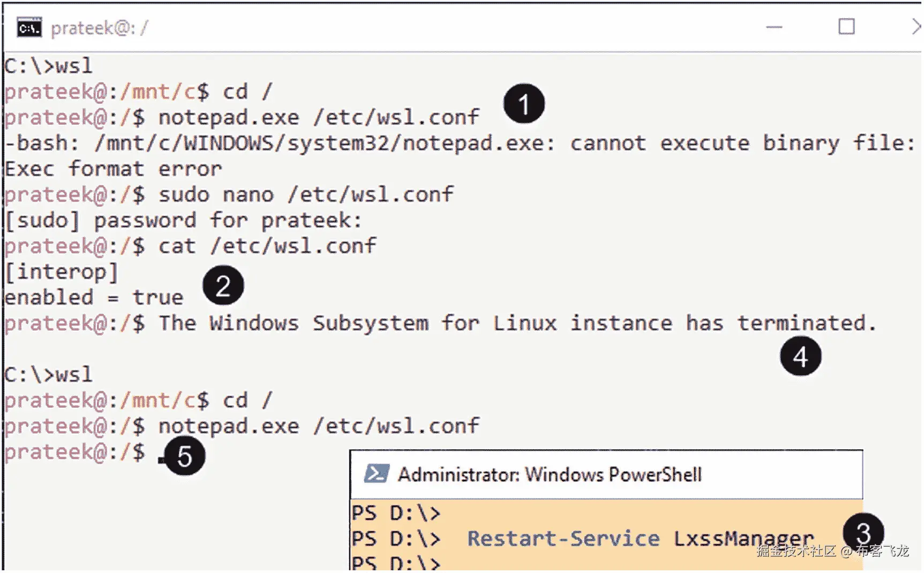Click the 'Restart-Service LxssManager' command text

click(640, 538)
